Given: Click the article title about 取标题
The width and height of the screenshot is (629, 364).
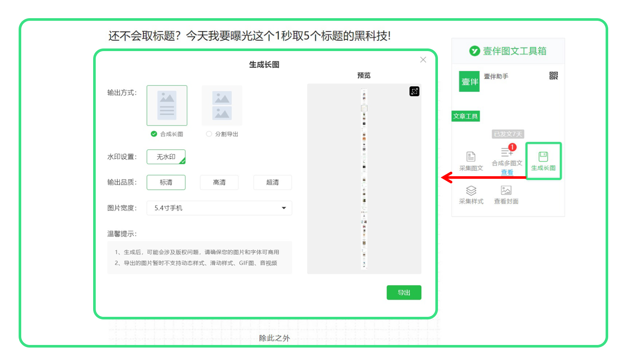Looking at the screenshot, I should (250, 35).
